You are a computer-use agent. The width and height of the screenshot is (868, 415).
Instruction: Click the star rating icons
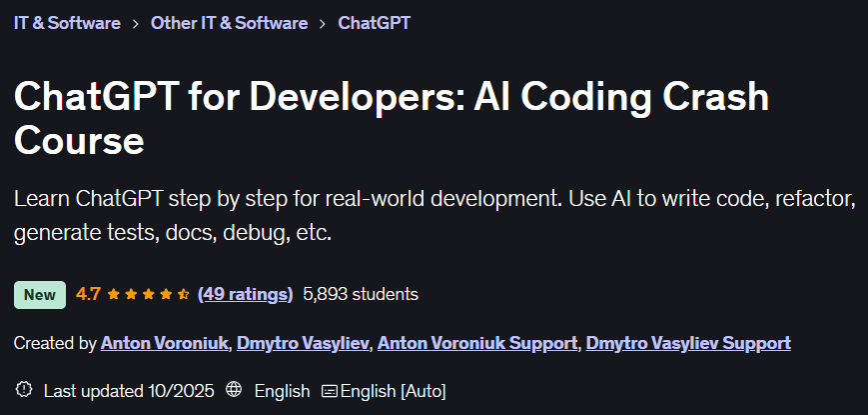click(x=149, y=294)
